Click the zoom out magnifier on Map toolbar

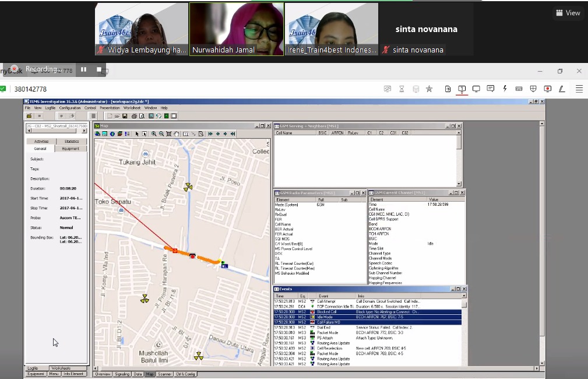point(161,134)
